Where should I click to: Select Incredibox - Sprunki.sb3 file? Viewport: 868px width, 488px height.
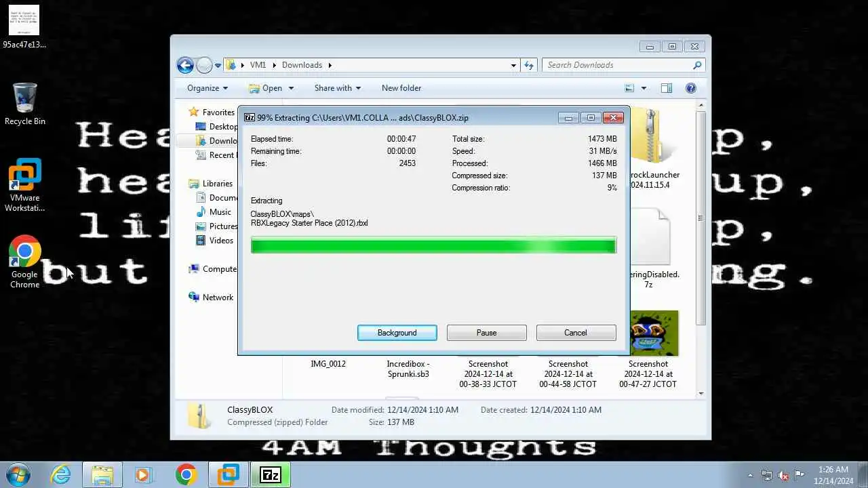[x=408, y=369]
